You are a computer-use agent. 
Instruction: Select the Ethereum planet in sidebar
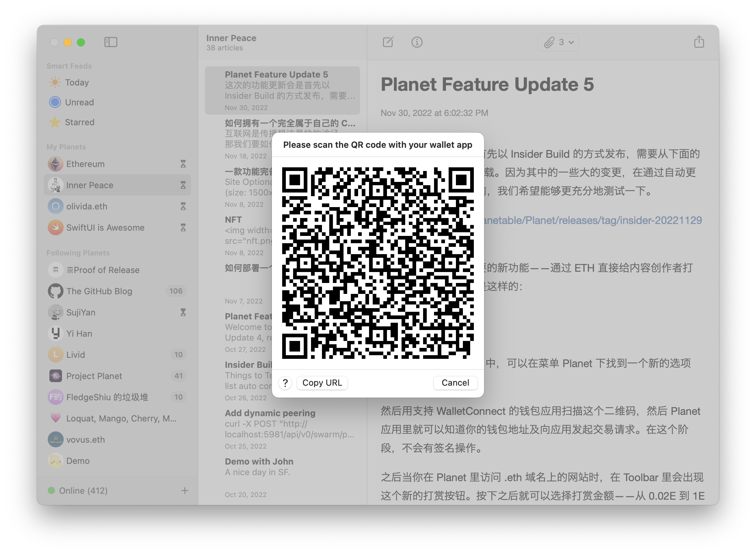86,164
